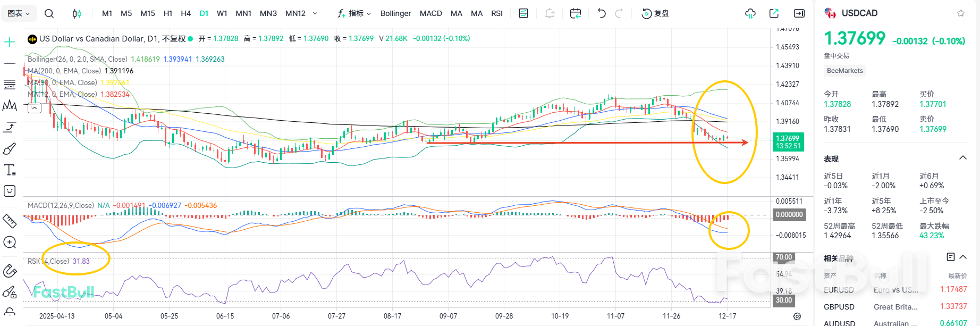This screenshot has width=980, height=326.
Task: Add USDCAD to favorites with star
Action: [961, 13]
